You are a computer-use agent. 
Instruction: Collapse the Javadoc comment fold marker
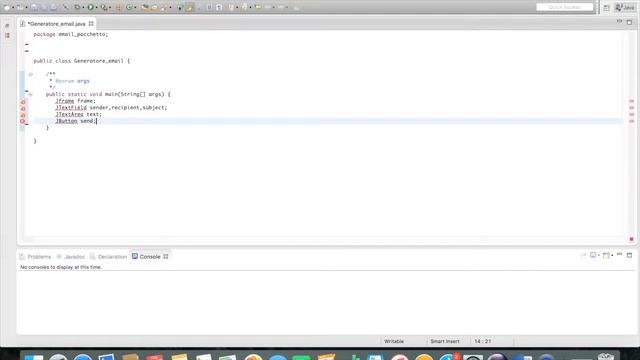click(x=30, y=74)
